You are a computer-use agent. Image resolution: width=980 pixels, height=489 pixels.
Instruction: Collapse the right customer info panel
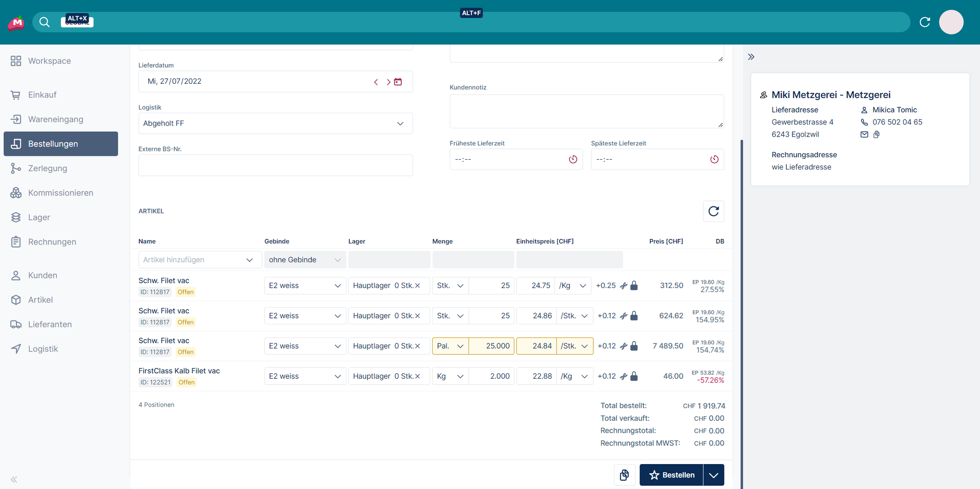[x=751, y=57]
